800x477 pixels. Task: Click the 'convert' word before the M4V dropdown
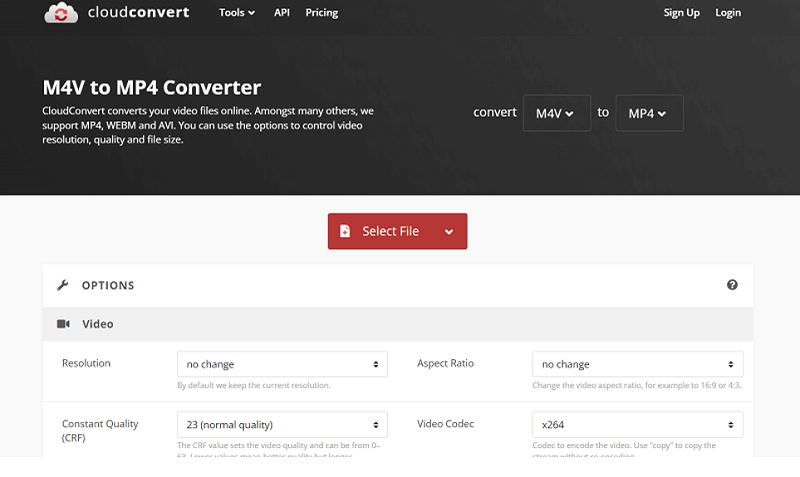(x=494, y=112)
